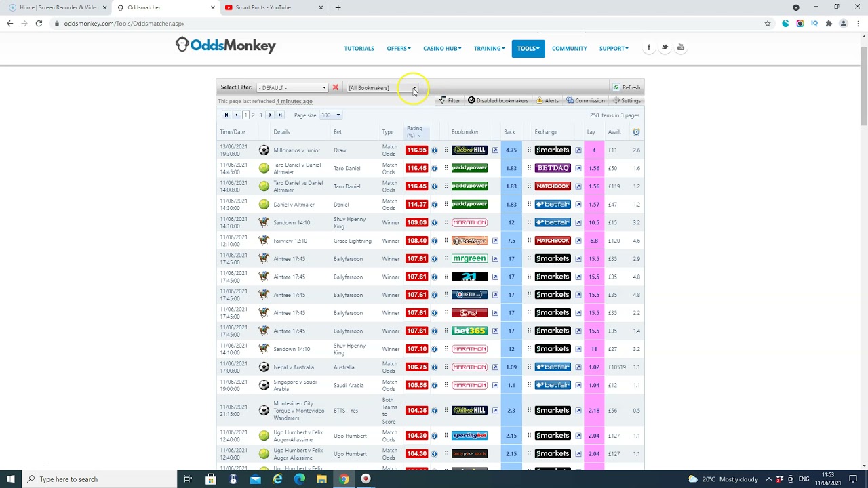
Task: Open Windows Start menu
Action: point(11,479)
